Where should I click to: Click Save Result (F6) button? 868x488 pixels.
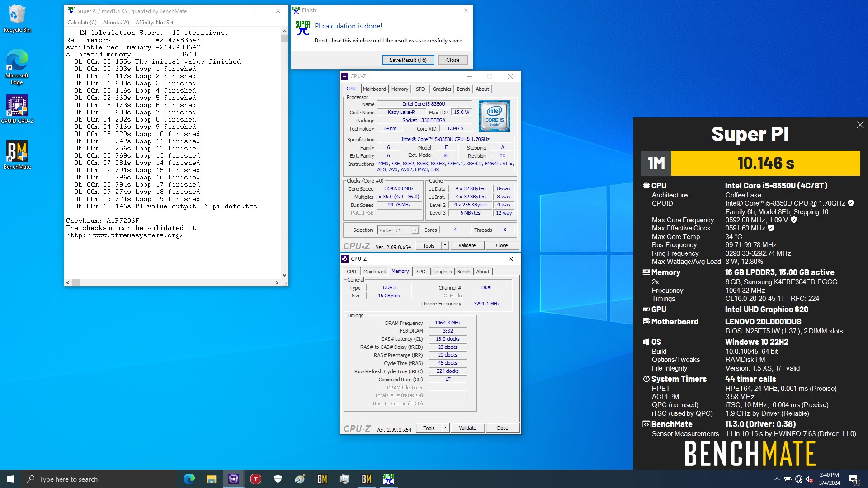tap(408, 60)
